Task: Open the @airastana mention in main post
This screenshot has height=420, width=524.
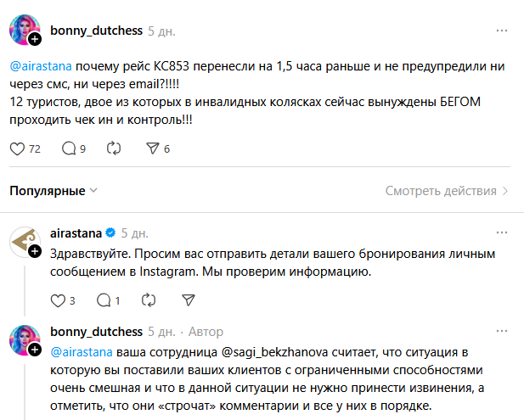Action: click(x=42, y=64)
